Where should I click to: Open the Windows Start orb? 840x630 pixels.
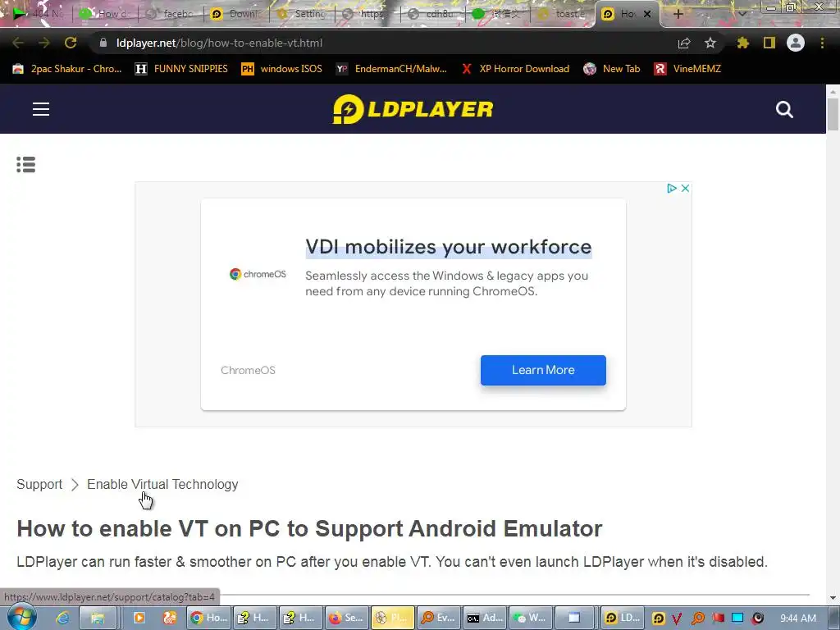pyautogui.click(x=21, y=617)
